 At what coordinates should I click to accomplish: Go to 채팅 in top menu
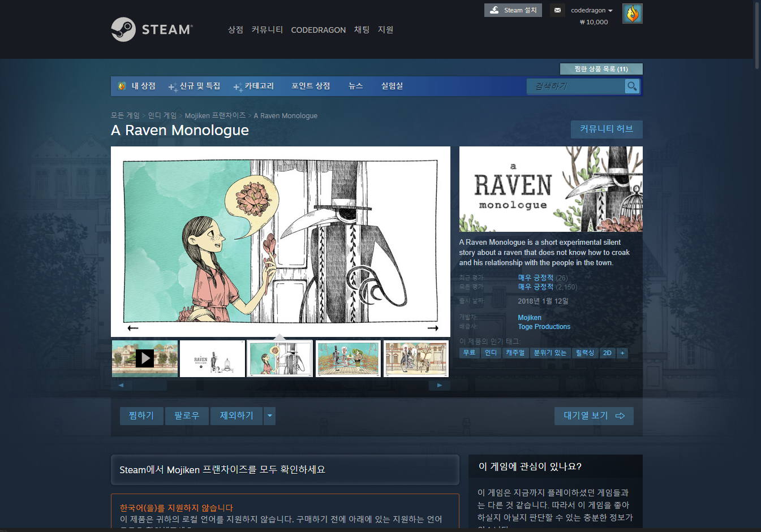coord(362,29)
